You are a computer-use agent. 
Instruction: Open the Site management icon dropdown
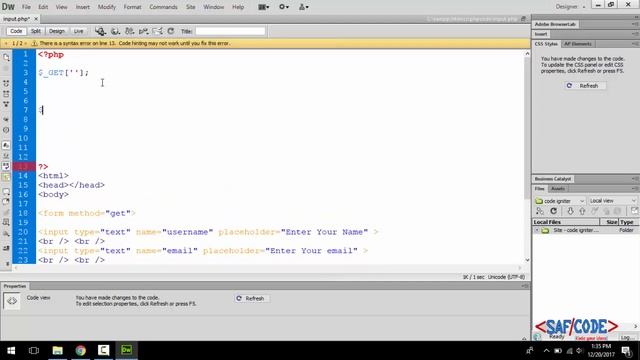304,7
